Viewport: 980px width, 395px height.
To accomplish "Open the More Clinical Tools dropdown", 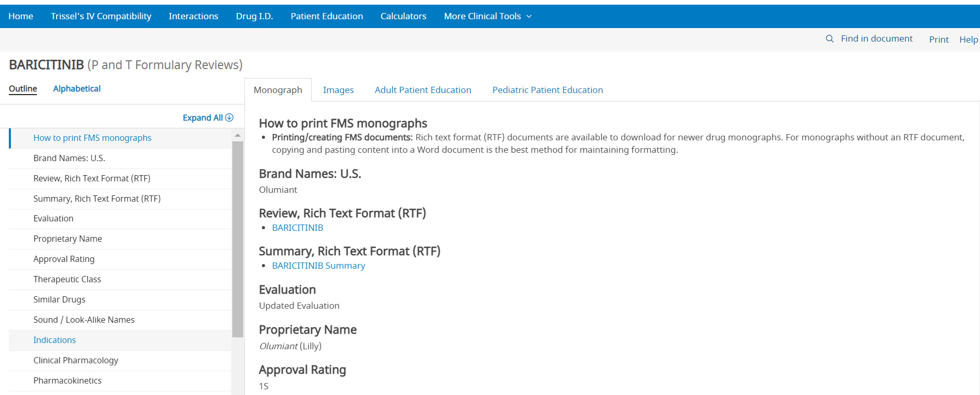I will 487,16.
